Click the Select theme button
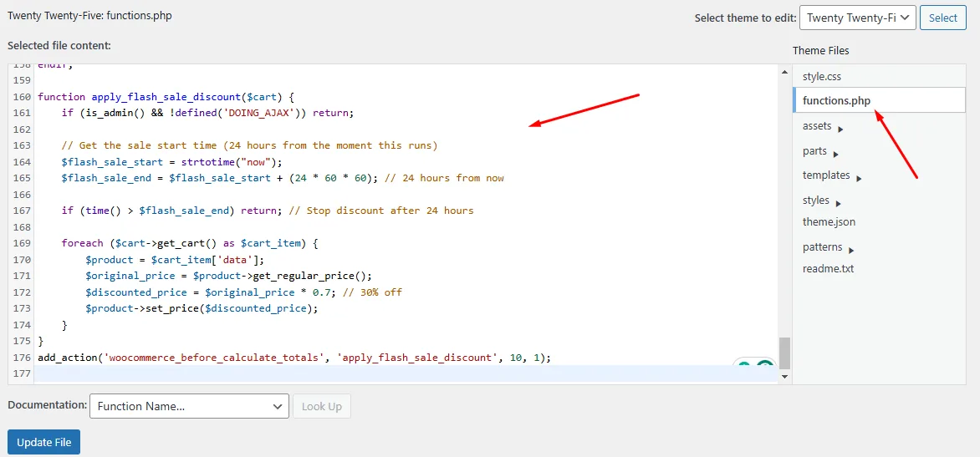The width and height of the screenshot is (980, 457). tap(943, 18)
